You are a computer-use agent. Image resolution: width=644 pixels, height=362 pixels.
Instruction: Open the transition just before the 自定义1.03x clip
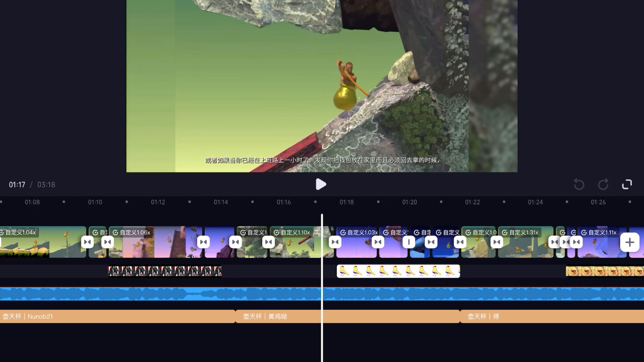335,242
